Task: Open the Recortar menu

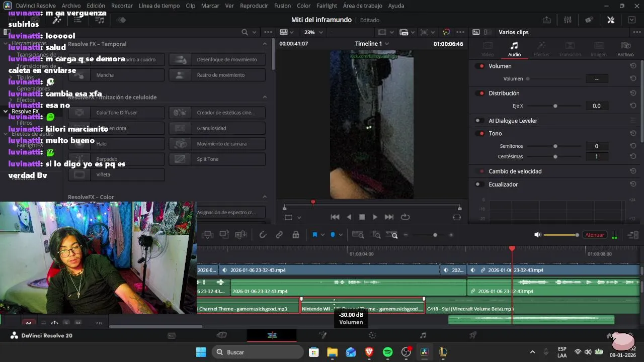Action: [x=122, y=6]
